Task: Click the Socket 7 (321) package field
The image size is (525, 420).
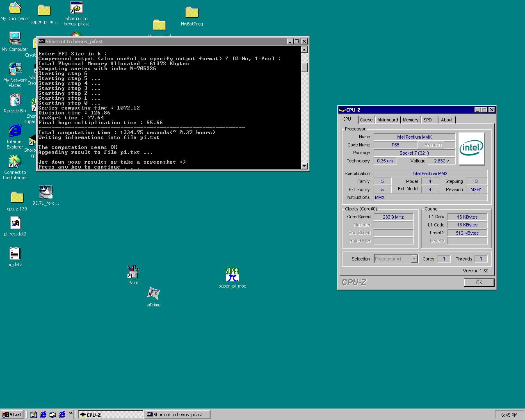Action: coord(414,153)
